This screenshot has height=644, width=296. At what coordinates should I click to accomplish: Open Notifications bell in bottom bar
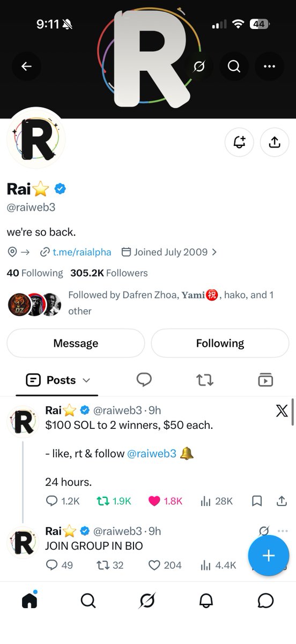(x=206, y=601)
